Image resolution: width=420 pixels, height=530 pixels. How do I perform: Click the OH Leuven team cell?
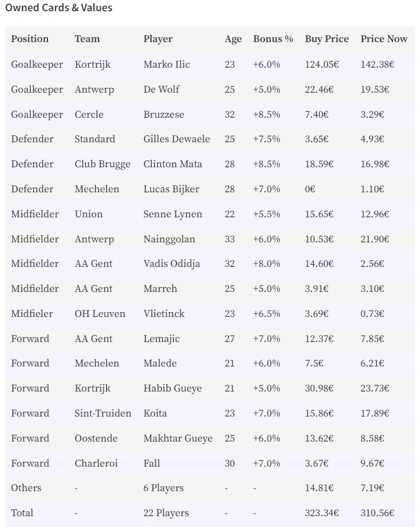tap(100, 314)
